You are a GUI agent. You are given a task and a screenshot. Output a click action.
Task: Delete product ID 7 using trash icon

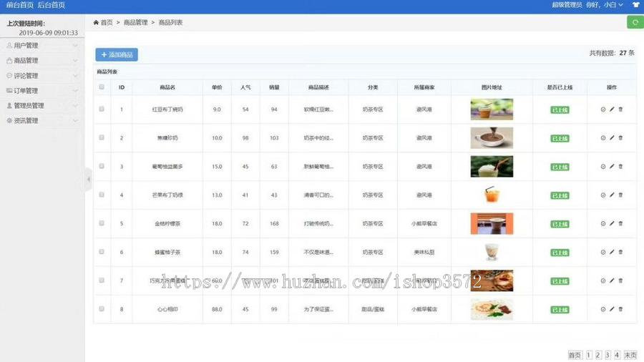coord(620,280)
